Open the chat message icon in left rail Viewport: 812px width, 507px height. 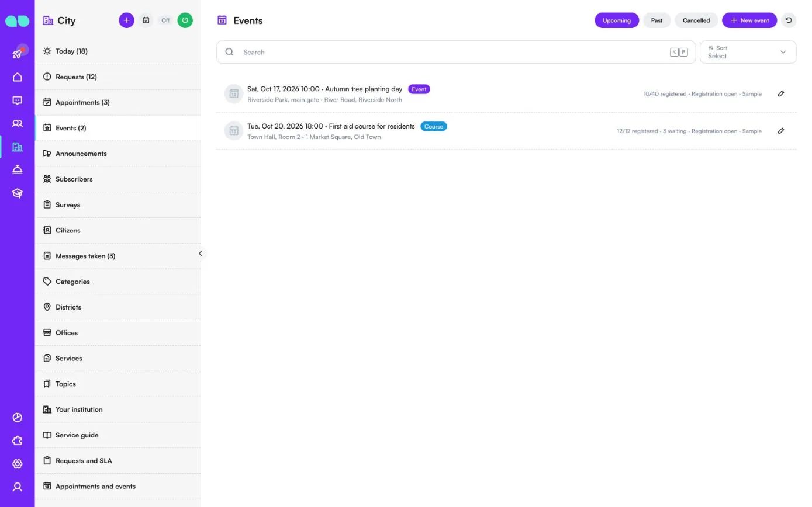tap(18, 100)
